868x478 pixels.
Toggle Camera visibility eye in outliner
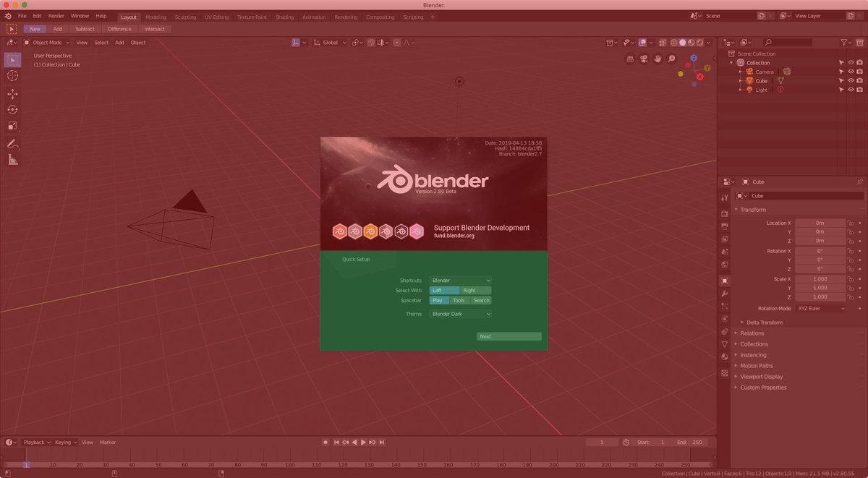[x=851, y=72]
